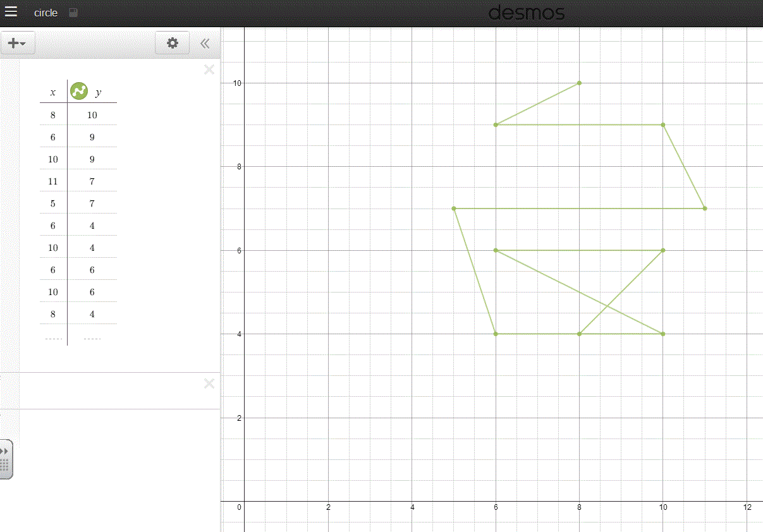The width and height of the screenshot is (763, 532).
Task: Click the dashed cell to add a table row
Action: tap(52, 339)
